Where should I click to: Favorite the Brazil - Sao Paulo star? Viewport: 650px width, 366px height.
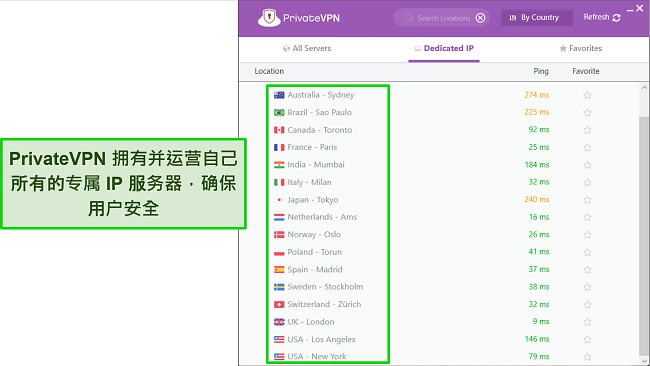pyautogui.click(x=587, y=112)
